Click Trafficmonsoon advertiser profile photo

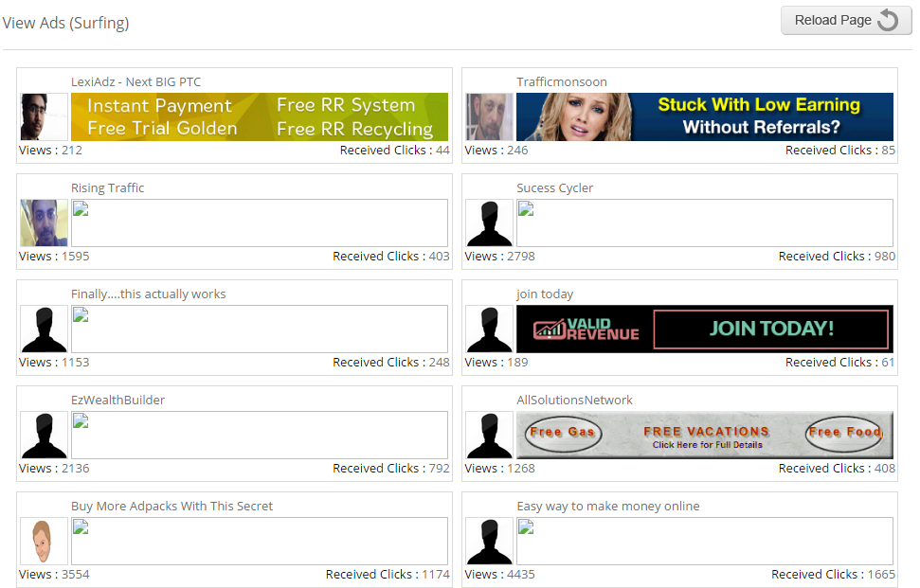point(489,116)
